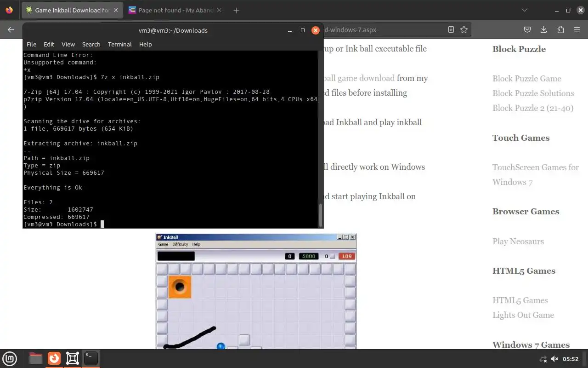The image size is (588, 368).
Task: Switch to Page not found tab
Action: 175,10
